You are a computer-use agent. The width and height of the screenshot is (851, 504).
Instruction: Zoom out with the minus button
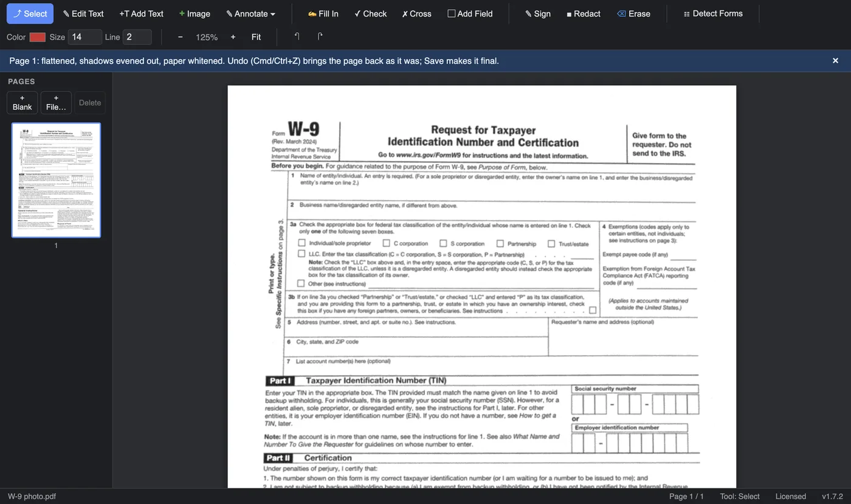(x=181, y=37)
